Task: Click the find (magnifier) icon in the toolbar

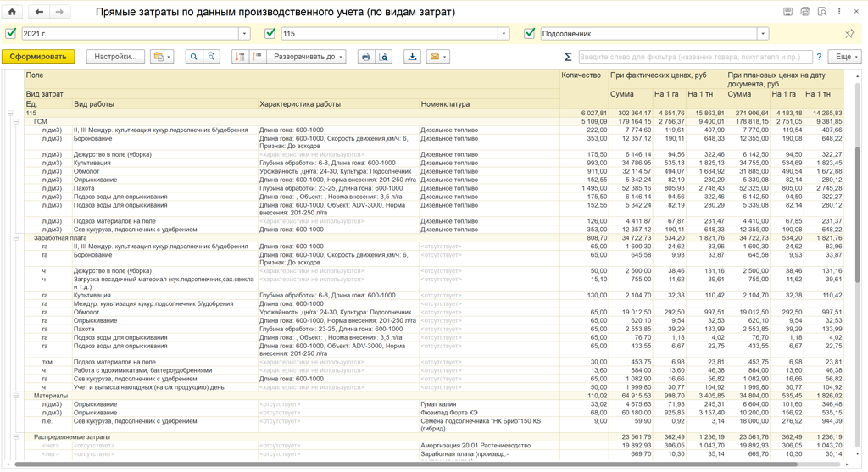Action: pos(194,57)
